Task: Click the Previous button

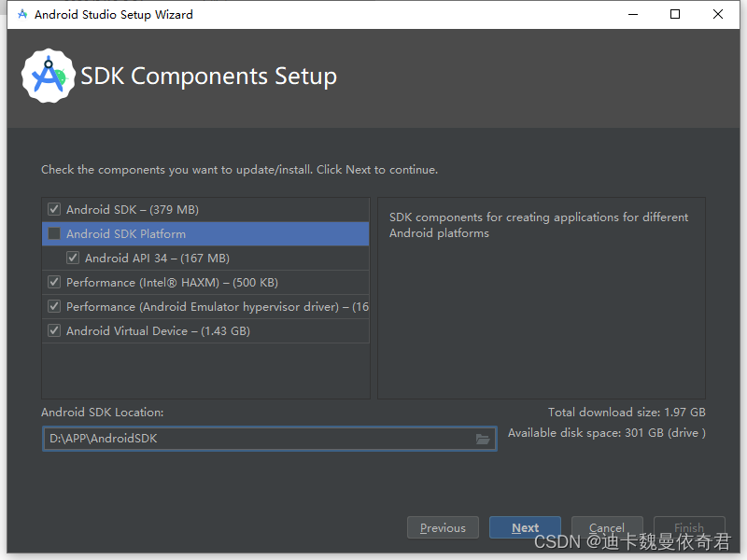Action: pyautogui.click(x=443, y=527)
